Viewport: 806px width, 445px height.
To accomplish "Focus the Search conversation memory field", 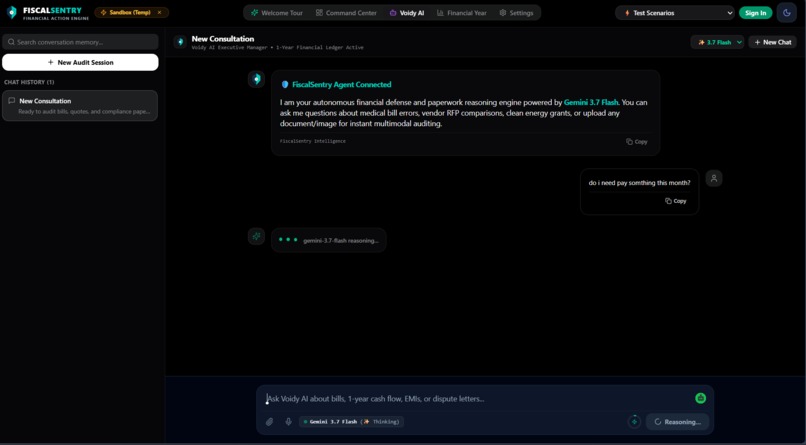I will pyautogui.click(x=80, y=42).
